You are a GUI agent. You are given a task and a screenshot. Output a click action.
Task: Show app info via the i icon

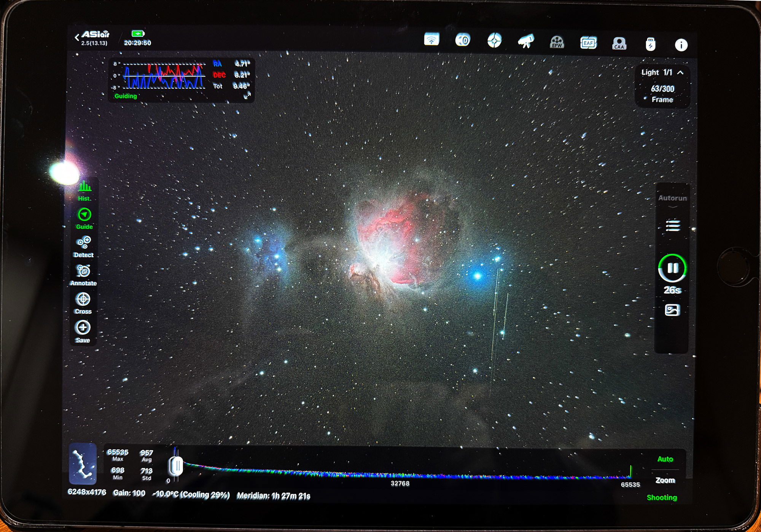(681, 45)
